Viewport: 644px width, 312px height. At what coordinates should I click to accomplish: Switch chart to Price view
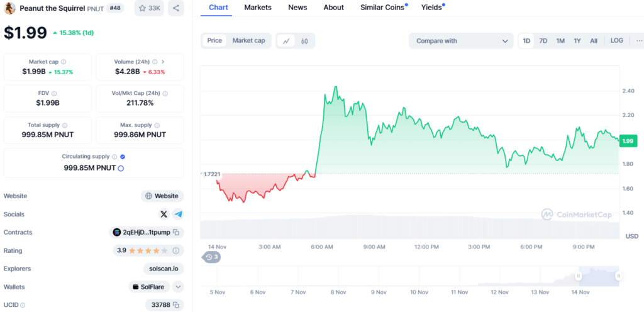click(214, 41)
